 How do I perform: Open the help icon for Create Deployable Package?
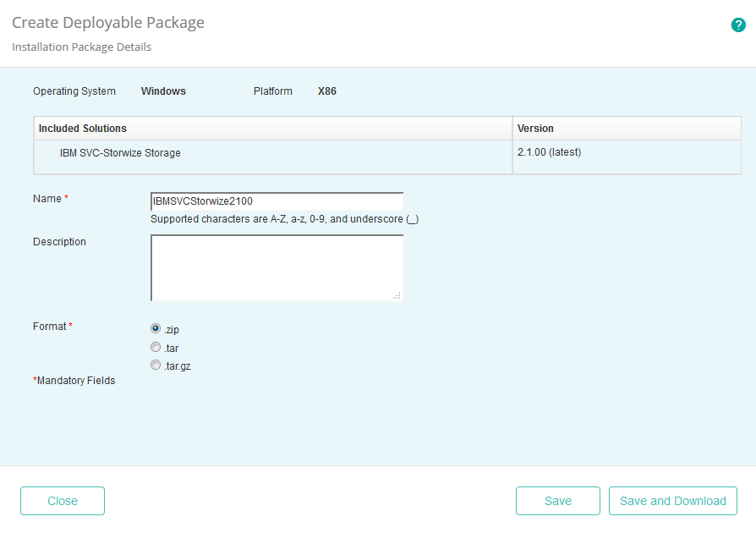click(x=737, y=25)
